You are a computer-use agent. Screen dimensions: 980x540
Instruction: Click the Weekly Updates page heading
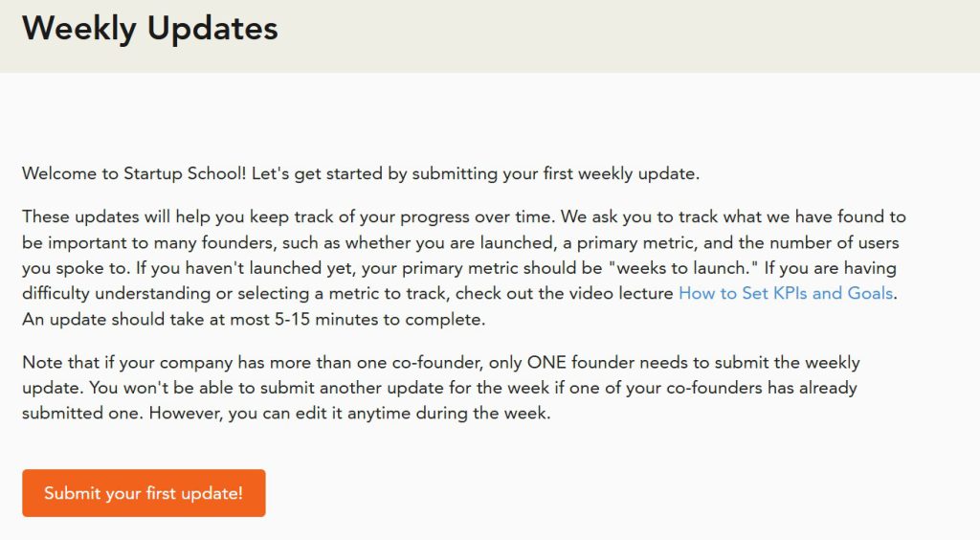(150, 29)
